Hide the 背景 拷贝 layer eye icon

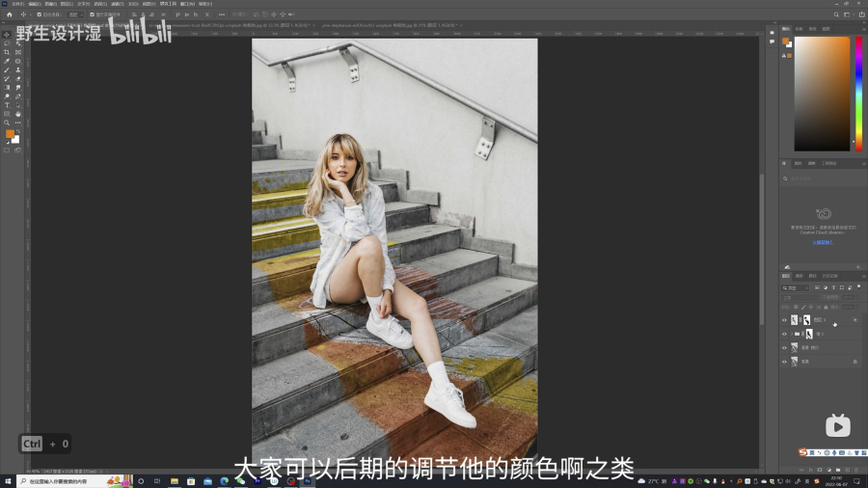[784, 348]
